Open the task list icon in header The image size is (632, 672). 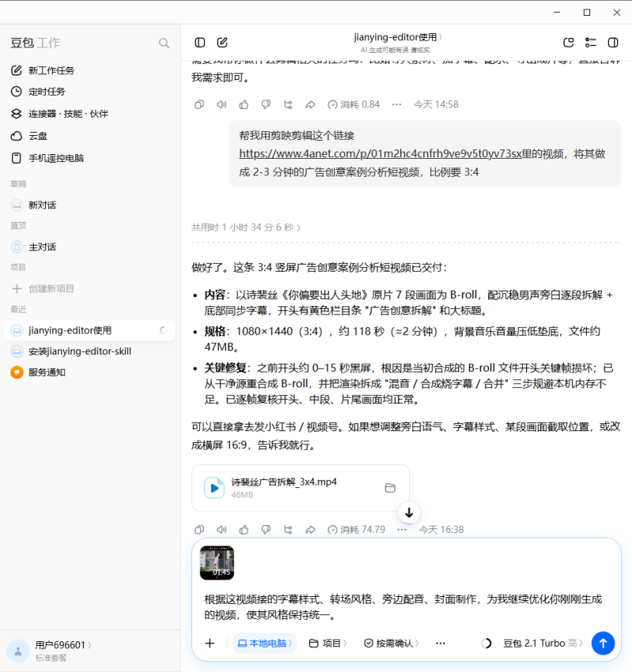591,43
